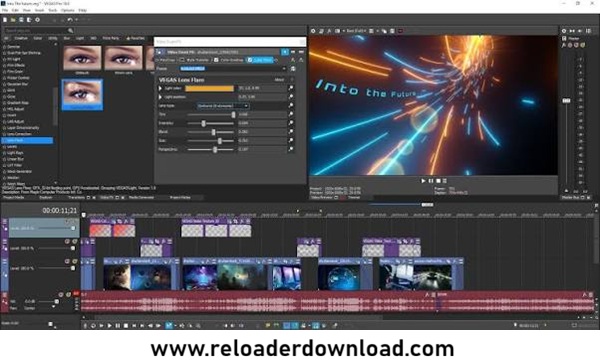This screenshot has height=364, width=600.
Task: Go to start in timeline transport
Action: (x=134, y=326)
